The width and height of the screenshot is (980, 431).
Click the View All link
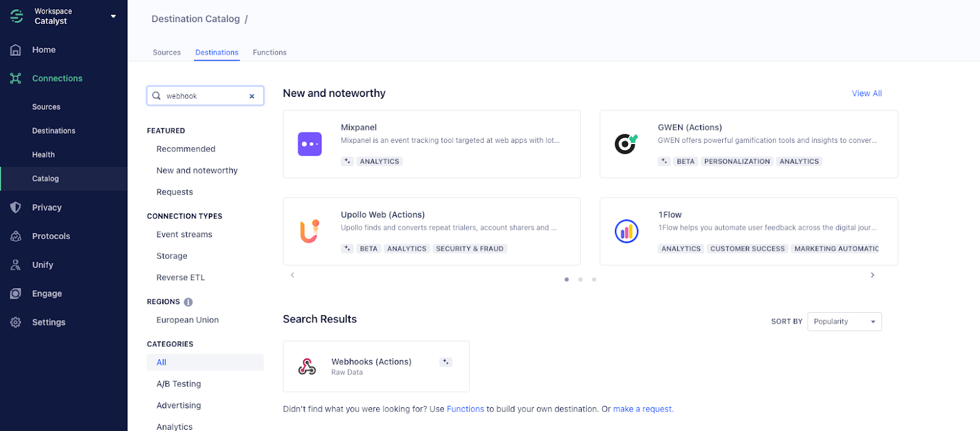click(867, 94)
